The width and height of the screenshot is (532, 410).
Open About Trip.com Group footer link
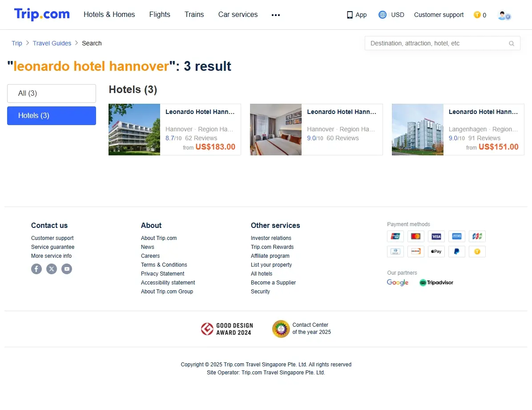(167, 292)
